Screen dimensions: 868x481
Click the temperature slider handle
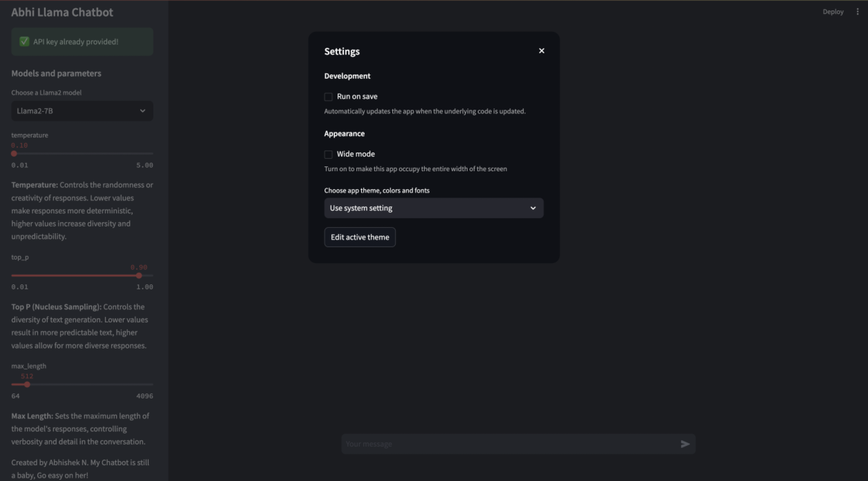click(14, 154)
